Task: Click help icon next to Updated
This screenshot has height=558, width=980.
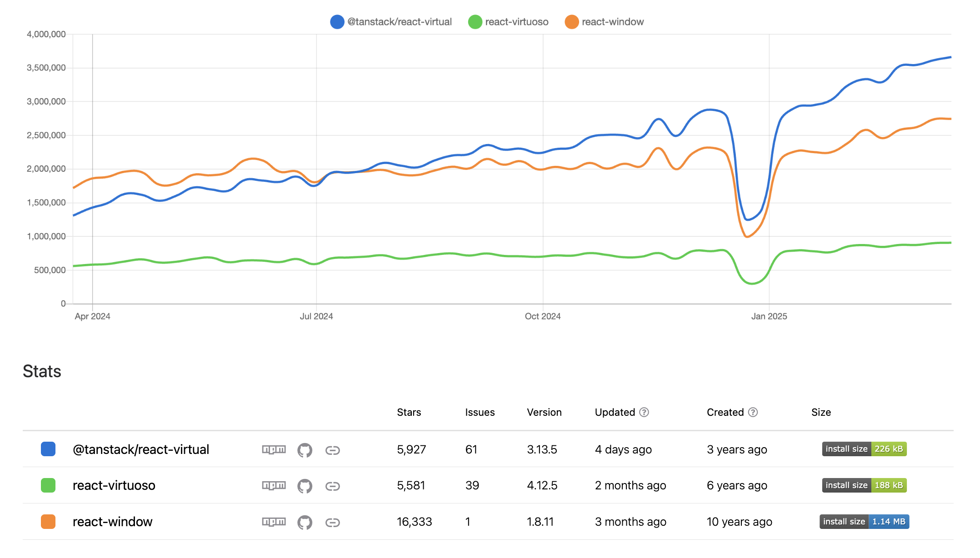Action: coord(644,412)
